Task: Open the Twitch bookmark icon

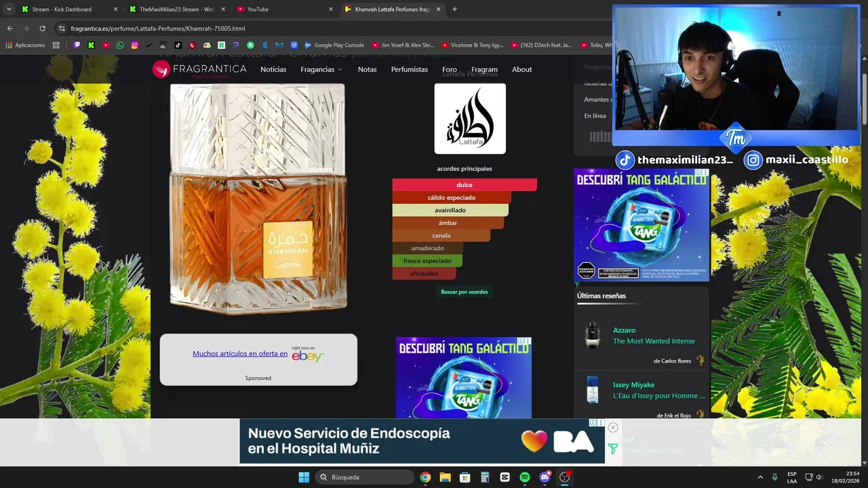Action: [x=77, y=45]
